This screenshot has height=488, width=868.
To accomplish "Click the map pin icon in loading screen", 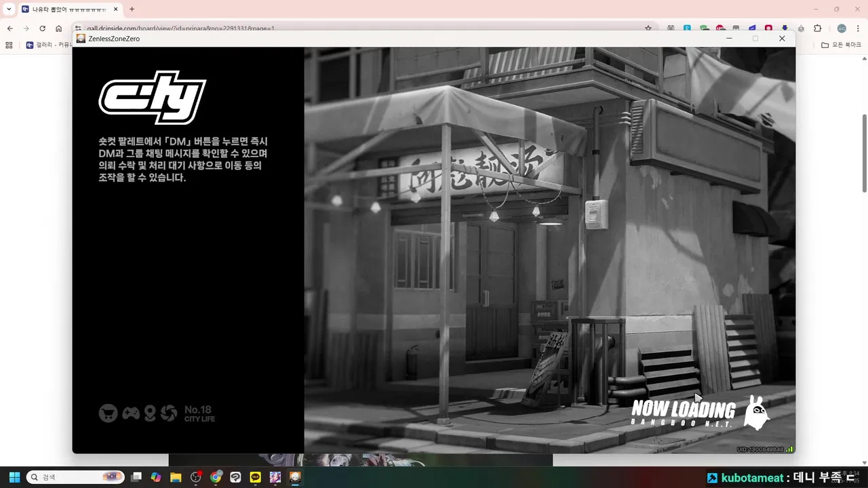I will pyautogui.click(x=150, y=413).
